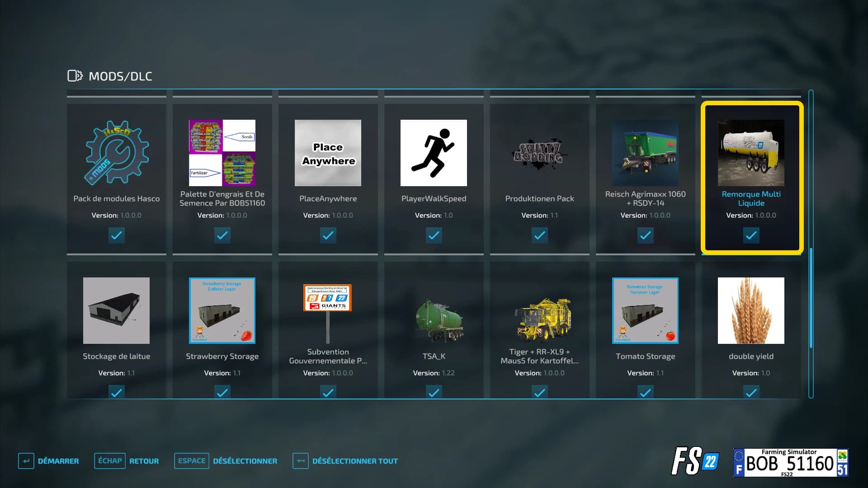Click the DÉMARRER button
Viewport: 868px width, 488px height.
tap(49, 461)
